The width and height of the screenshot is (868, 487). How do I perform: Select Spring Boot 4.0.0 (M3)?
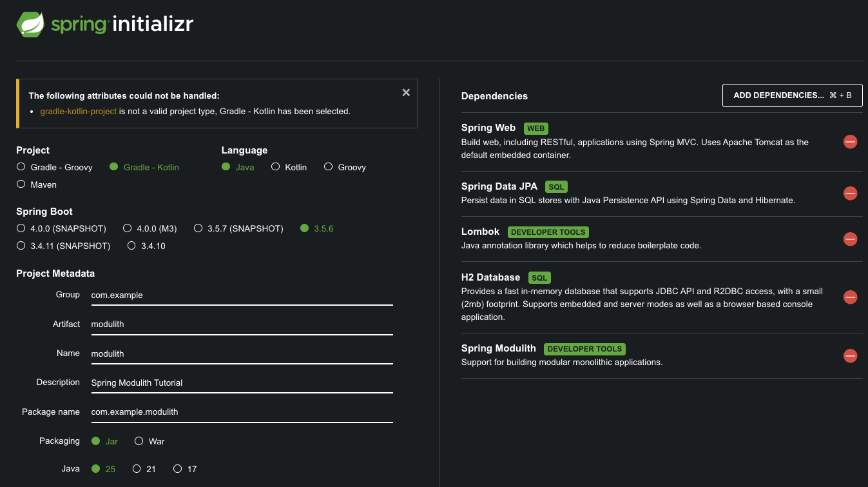pos(128,228)
